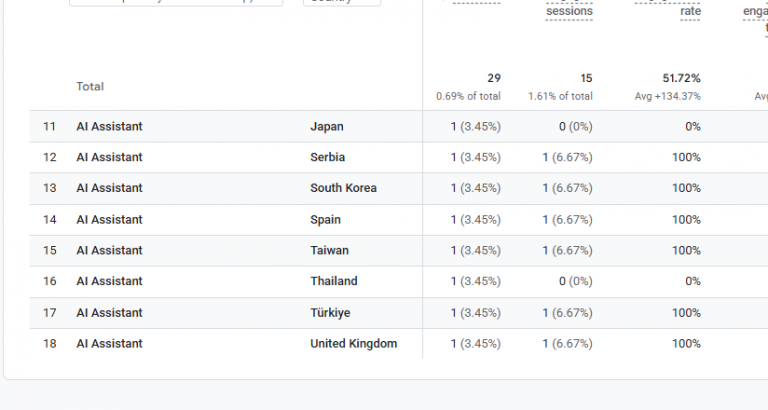The image size is (768, 410).
Task: Click engaged sessions 1 (6.67%) for Spain
Action: pyautogui.click(x=567, y=220)
